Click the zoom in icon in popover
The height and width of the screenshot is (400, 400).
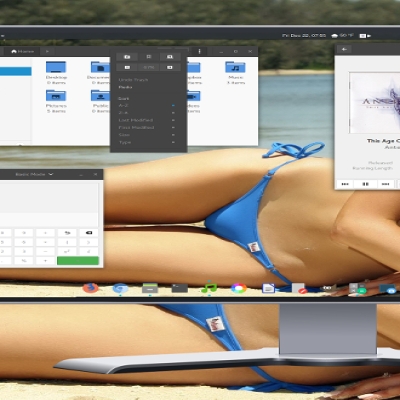point(170,67)
